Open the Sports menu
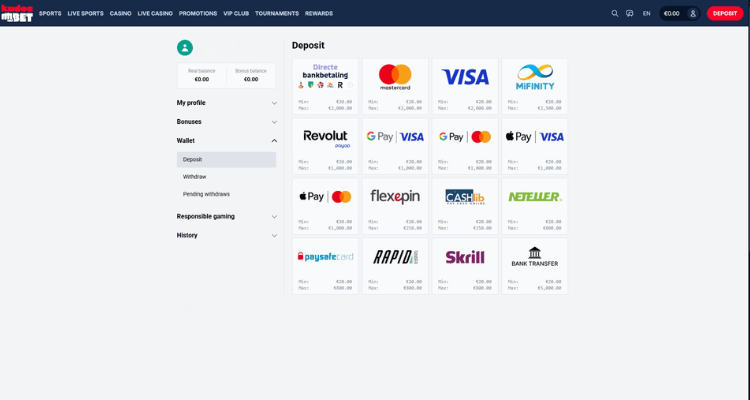This screenshot has width=750, height=400. coord(50,13)
